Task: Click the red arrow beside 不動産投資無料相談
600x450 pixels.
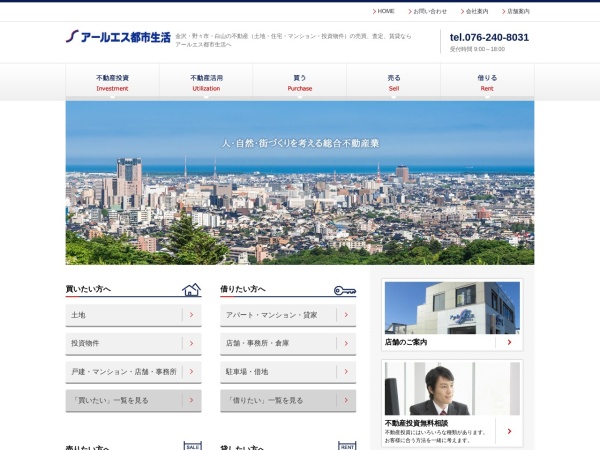Action: pyautogui.click(x=508, y=431)
